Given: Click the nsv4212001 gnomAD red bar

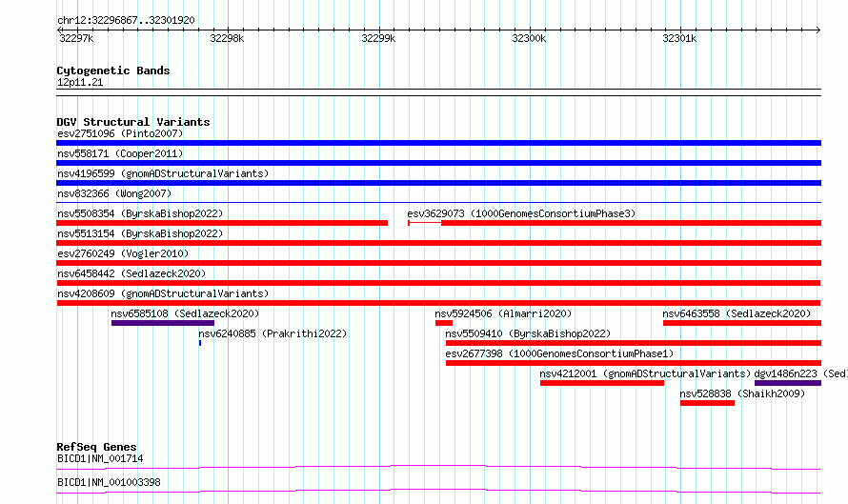Looking at the screenshot, I should point(602,383).
